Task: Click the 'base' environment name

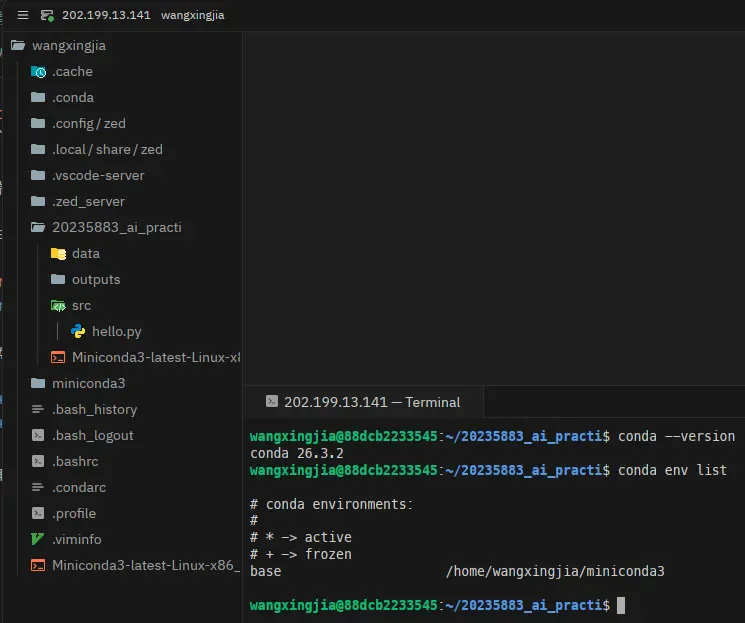Action: click(x=266, y=571)
